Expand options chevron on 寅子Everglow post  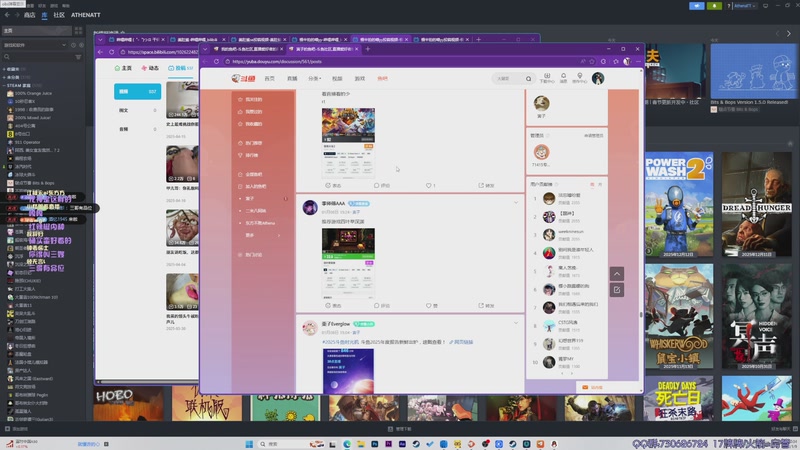click(516, 323)
